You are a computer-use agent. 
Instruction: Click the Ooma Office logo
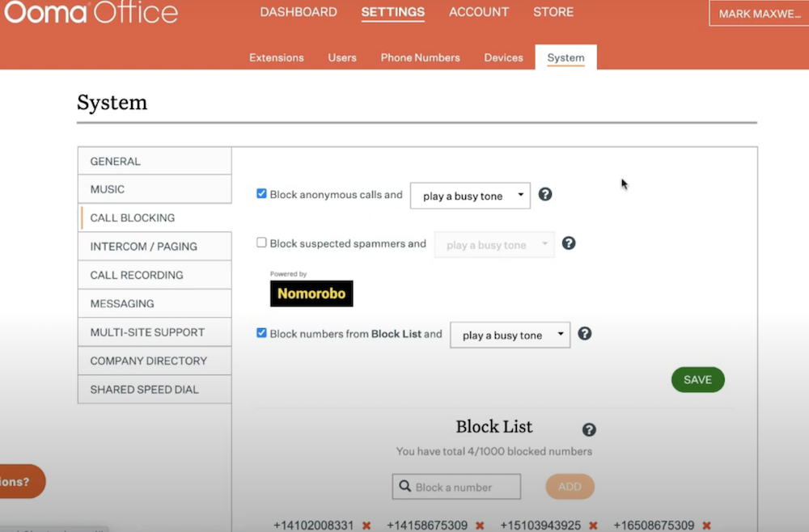(91, 12)
